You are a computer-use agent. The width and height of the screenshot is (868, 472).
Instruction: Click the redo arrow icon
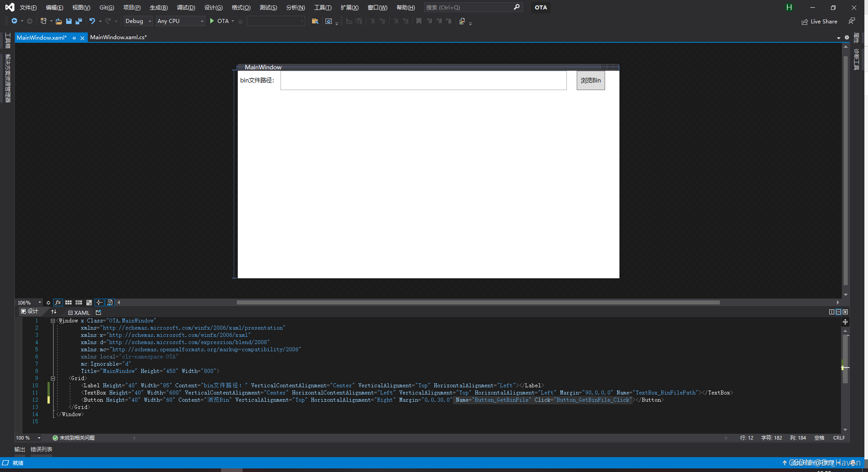pyautogui.click(x=108, y=21)
